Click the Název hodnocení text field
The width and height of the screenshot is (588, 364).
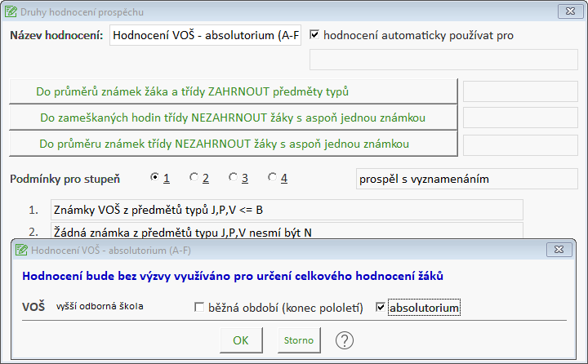click(205, 36)
